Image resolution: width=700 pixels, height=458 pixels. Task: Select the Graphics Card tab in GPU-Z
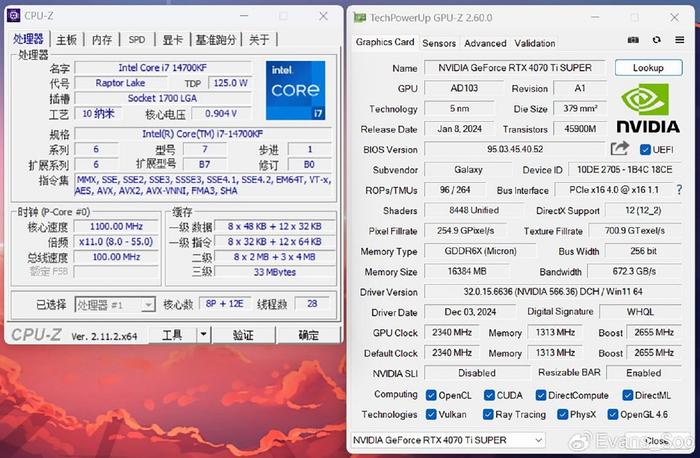tap(385, 42)
